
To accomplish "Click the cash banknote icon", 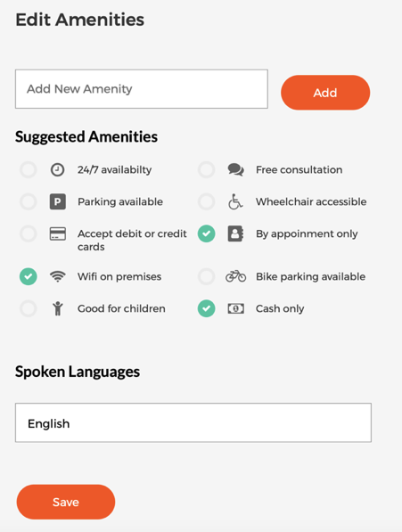I will 236,308.
